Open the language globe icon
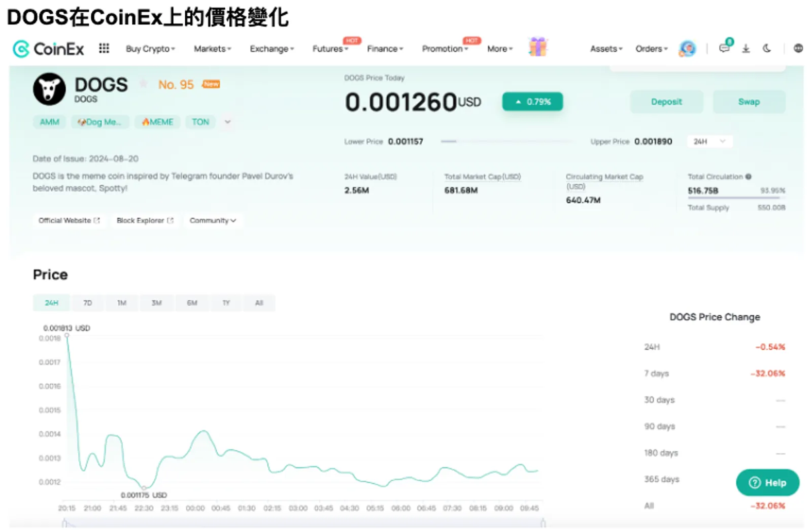Screen dimensions: 812x530 tap(798, 48)
